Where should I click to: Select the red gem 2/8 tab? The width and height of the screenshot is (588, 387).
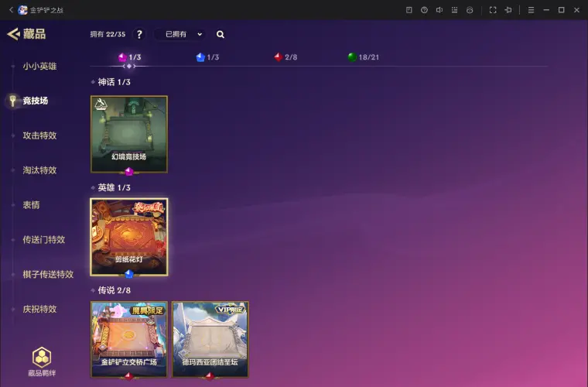coord(285,57)
